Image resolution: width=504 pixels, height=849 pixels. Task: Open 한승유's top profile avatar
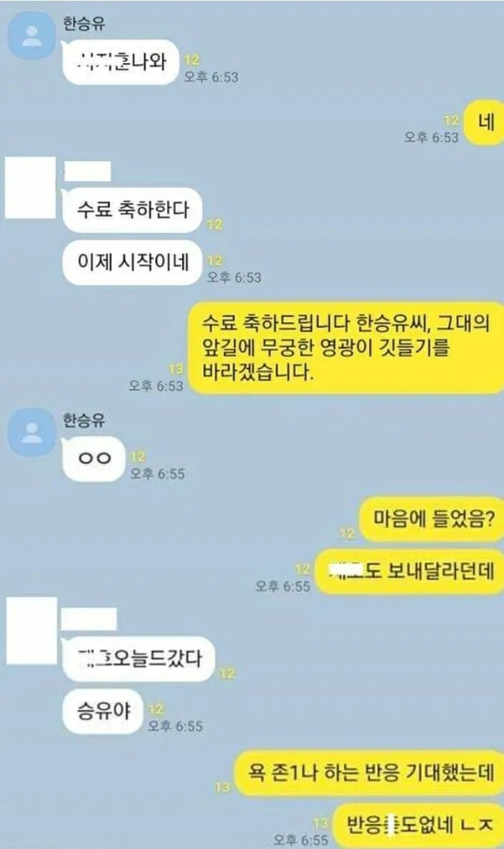(32, 37)
